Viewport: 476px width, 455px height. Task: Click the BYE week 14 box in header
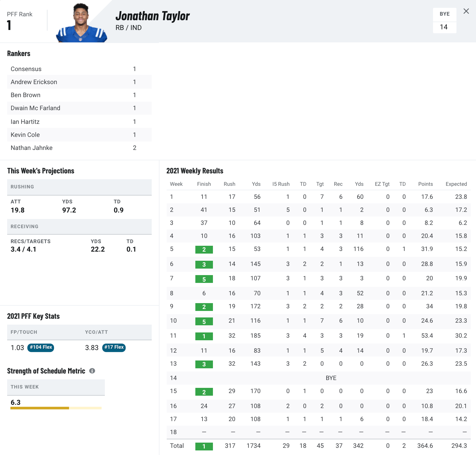coord(444,21)
